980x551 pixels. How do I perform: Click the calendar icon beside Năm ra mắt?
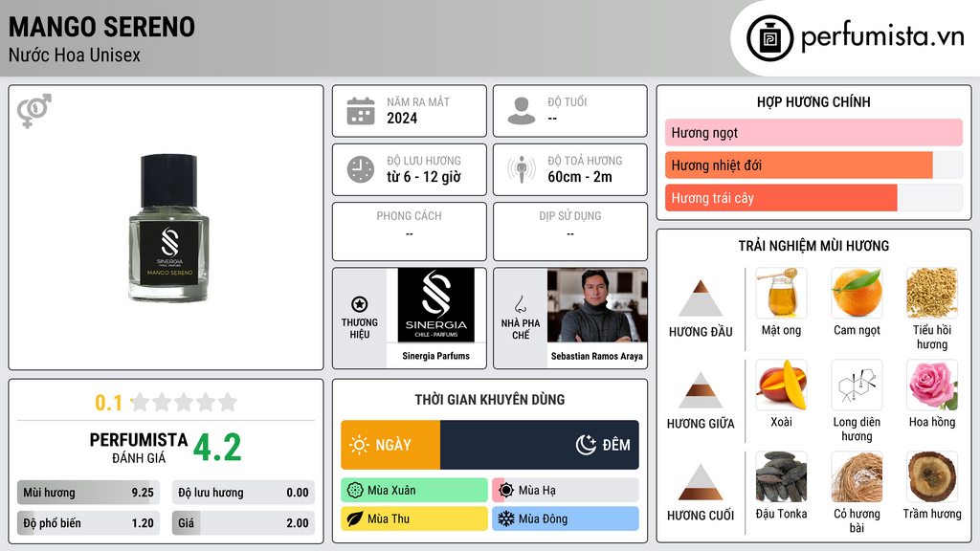coord(361,111)
